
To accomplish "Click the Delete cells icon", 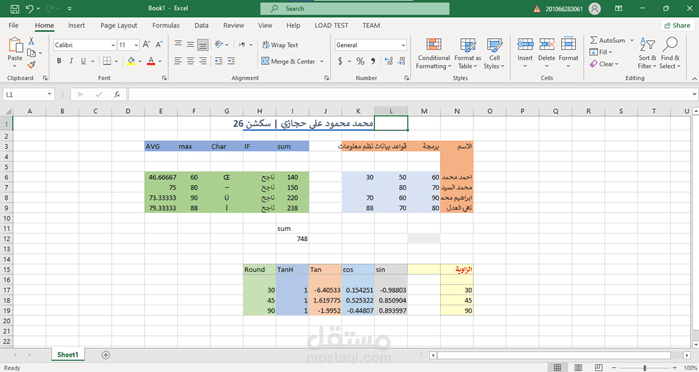I will [547, 44].
